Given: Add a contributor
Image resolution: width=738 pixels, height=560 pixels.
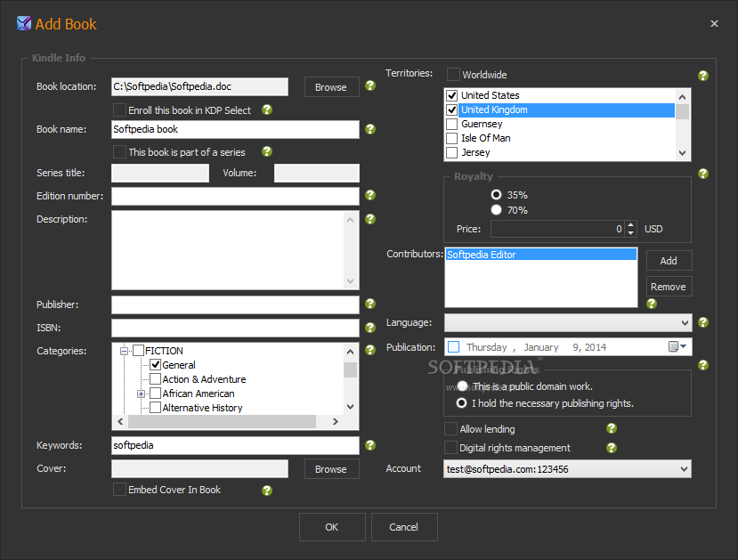Looking at the screenshot, I should [x=669, y=260].
